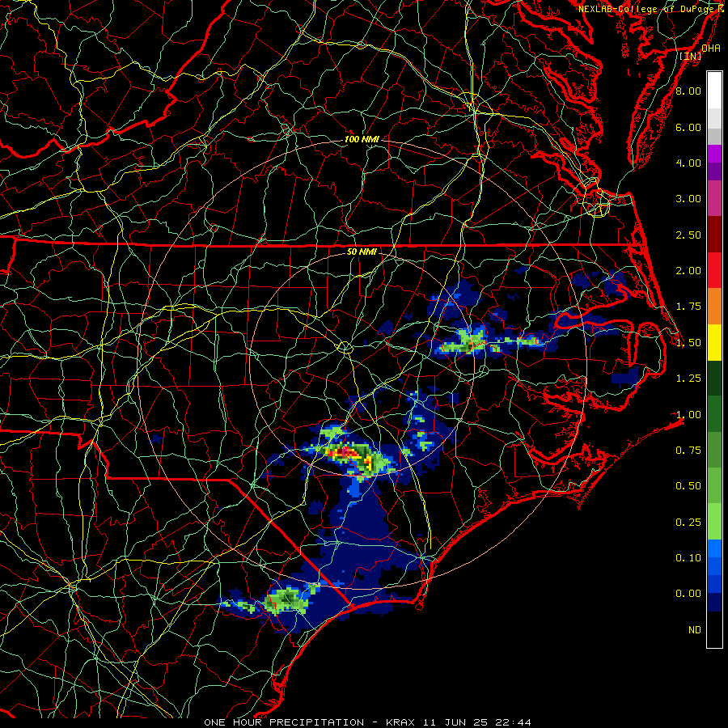728x728 pixels.
Task: Click the 0.50 legend value
Action: [688, 486]
